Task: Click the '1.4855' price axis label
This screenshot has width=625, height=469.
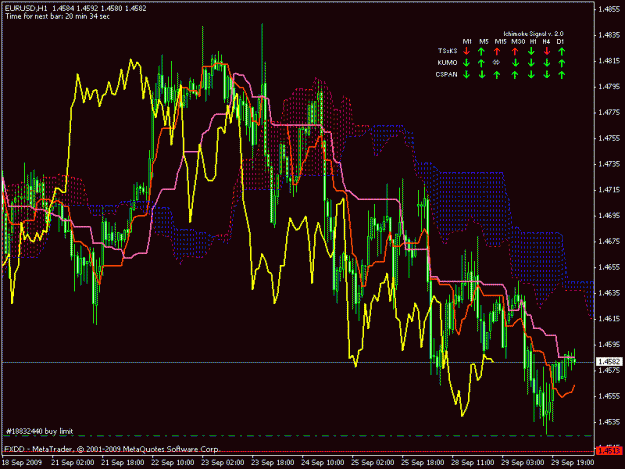Action: [x=609, y=9]
